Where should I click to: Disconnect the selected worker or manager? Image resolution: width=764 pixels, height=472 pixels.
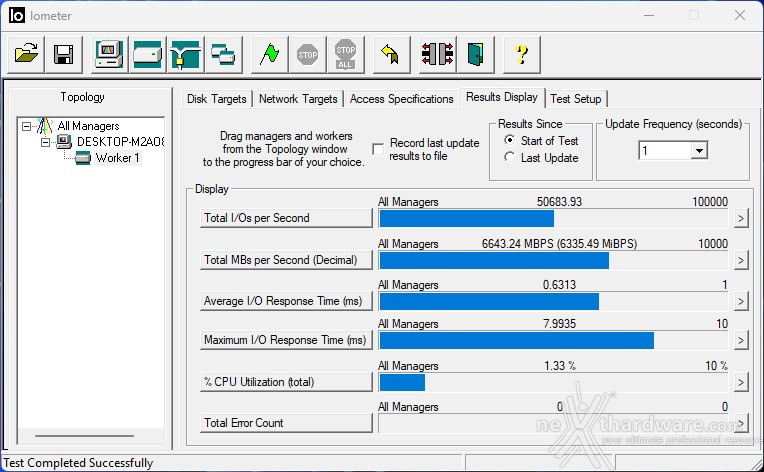[x=438, y=54]
